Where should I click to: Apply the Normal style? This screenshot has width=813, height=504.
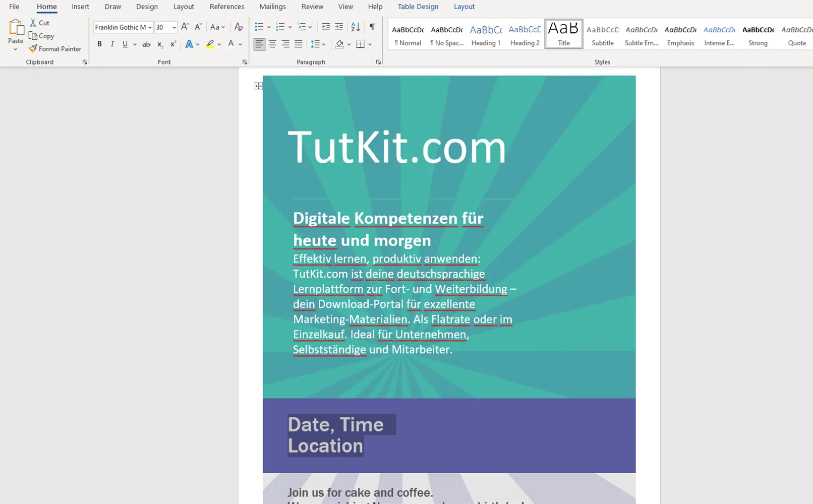tap(408, 34)
